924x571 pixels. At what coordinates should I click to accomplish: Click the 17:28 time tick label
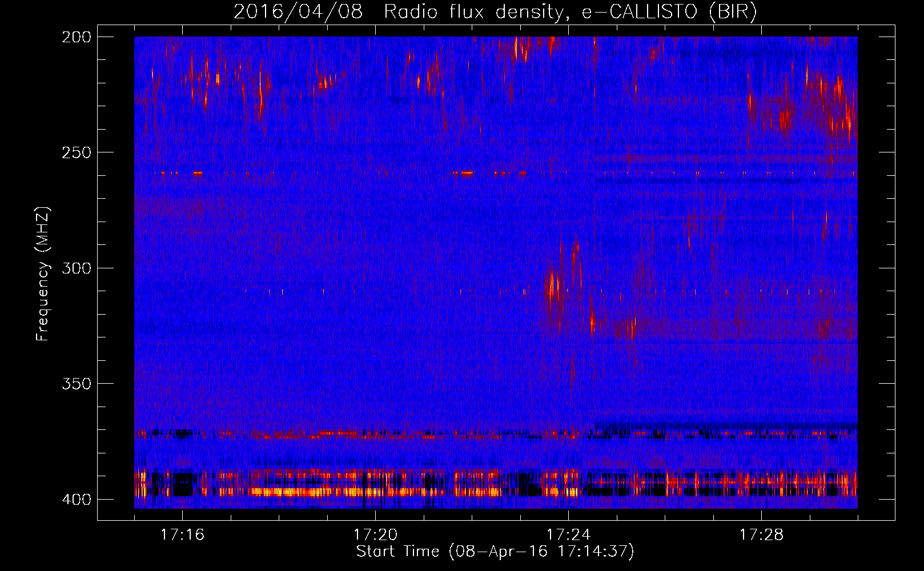(x=761, y=535)
